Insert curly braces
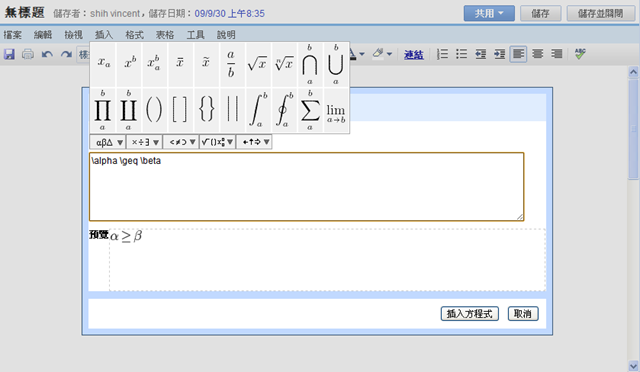The width and height of the screenshot is (640, 372). [x=207, y=110]
